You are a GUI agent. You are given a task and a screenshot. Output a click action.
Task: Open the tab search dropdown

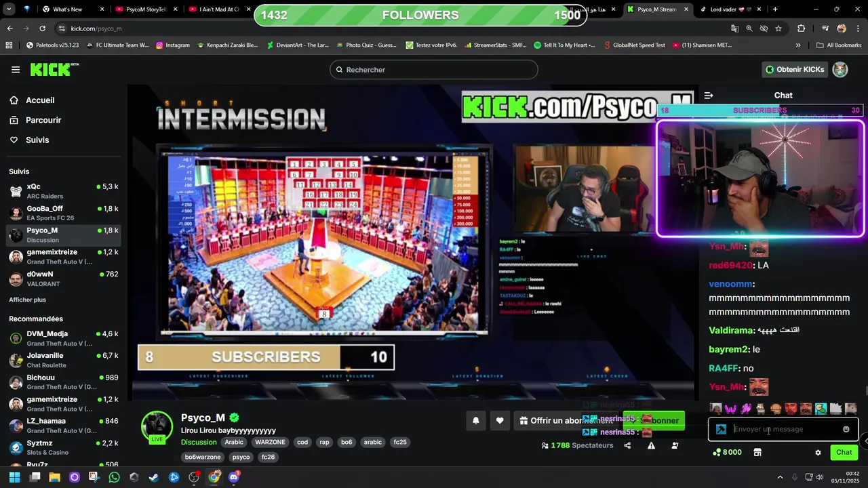[9, 9]
